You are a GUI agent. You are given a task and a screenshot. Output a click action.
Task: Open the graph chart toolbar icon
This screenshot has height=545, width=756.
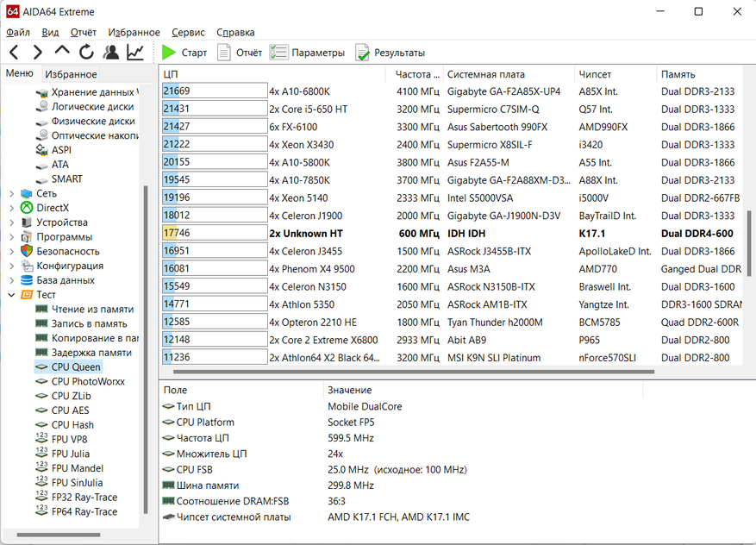point(135,52)
